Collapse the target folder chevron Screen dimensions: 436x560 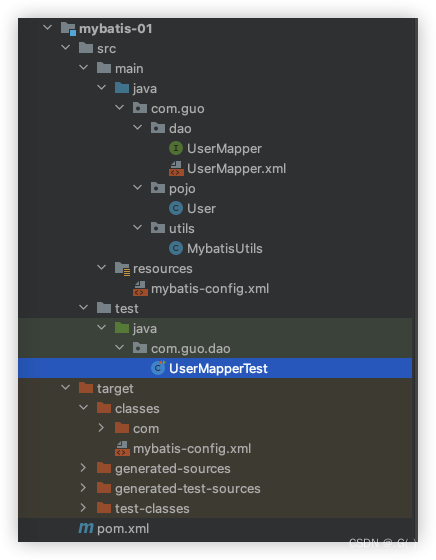click(65, 387)
